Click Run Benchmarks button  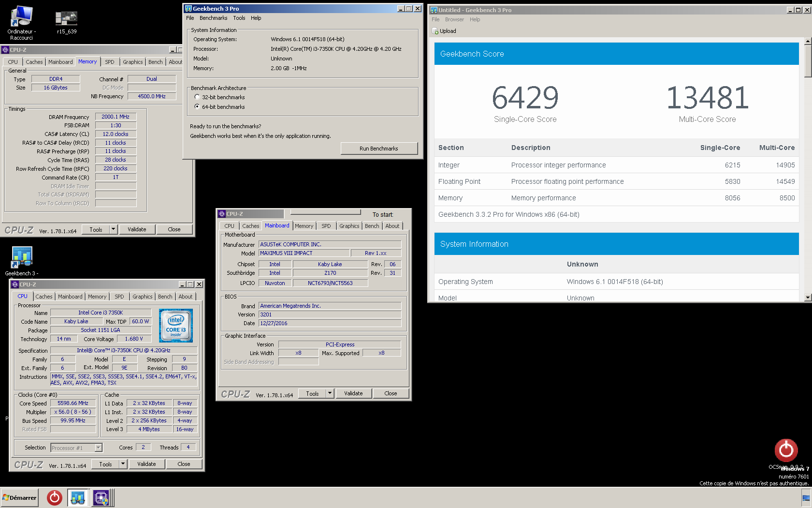(379, 149)
